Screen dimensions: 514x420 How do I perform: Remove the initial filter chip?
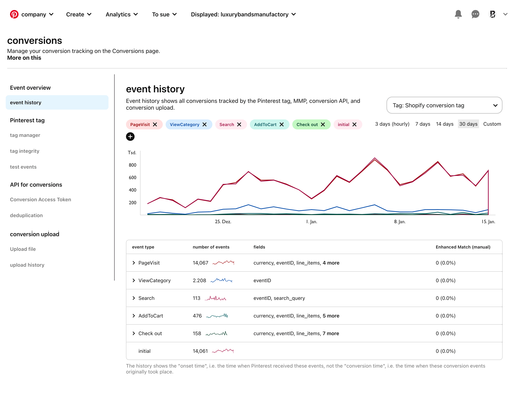(354, 125)
